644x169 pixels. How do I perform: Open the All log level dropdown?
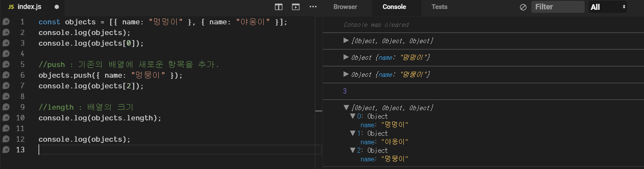point(608,7)
